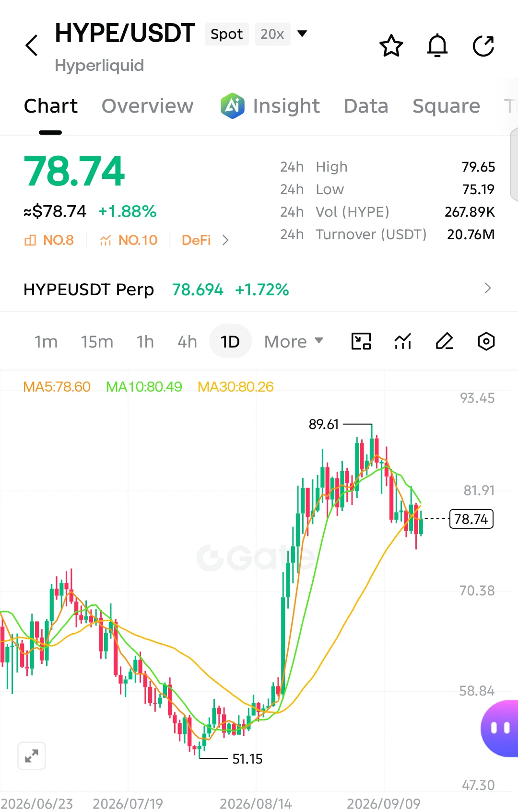Select the 1D timeframe
The image size is (518, 812).
click(230, 341)
